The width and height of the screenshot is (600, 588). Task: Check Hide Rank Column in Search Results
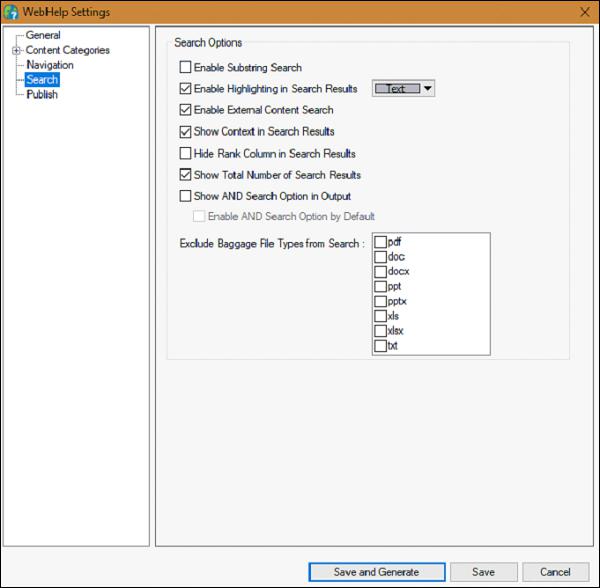point(185,154)
